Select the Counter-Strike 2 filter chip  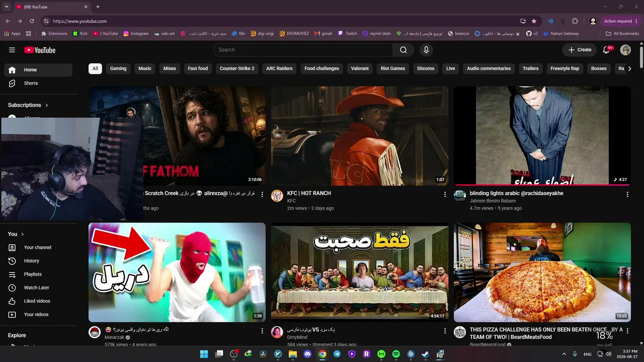pyautogui.click(x=237, y=68)
